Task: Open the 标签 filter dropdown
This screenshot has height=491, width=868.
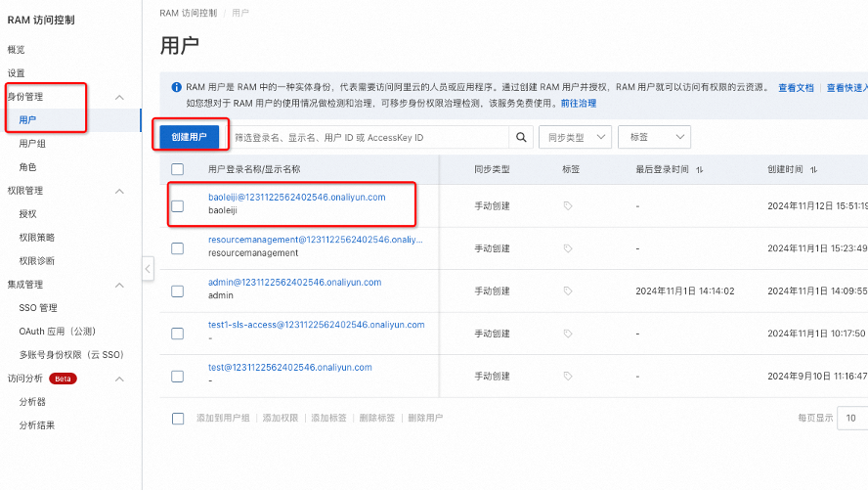Action: pos(654,138)
